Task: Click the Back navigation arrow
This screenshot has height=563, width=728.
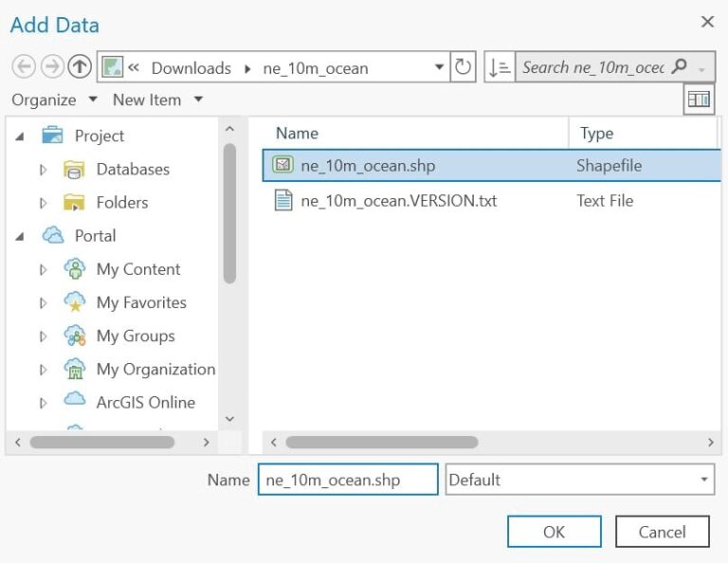Action: click(25, 67)
